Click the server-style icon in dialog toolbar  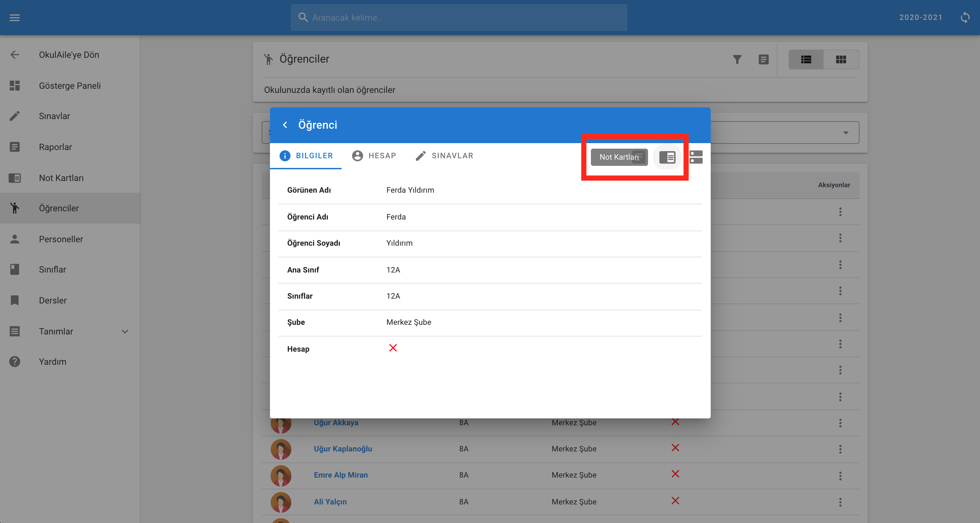tap(696, 157)
